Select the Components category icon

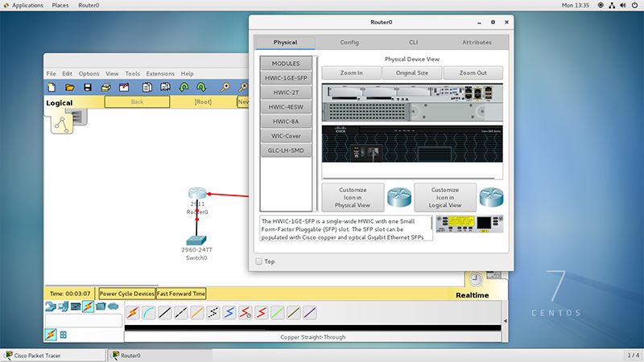point(76,306)
